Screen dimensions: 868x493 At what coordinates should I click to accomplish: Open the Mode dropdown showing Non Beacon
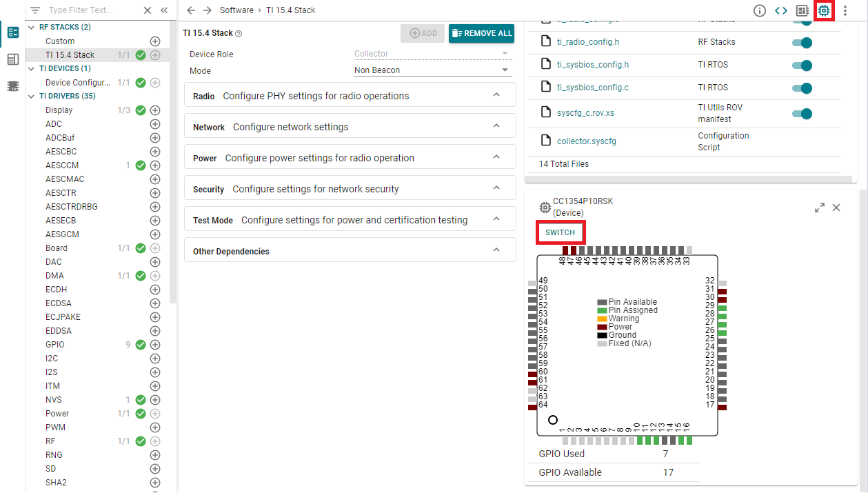click(x=432, y=70)
